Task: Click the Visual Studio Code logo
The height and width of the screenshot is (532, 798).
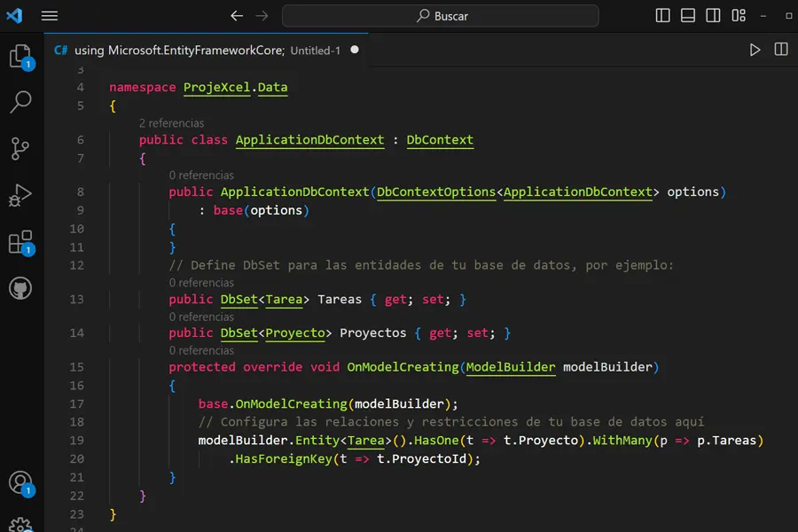Action: pyautogui.click(x=14, y=16)
